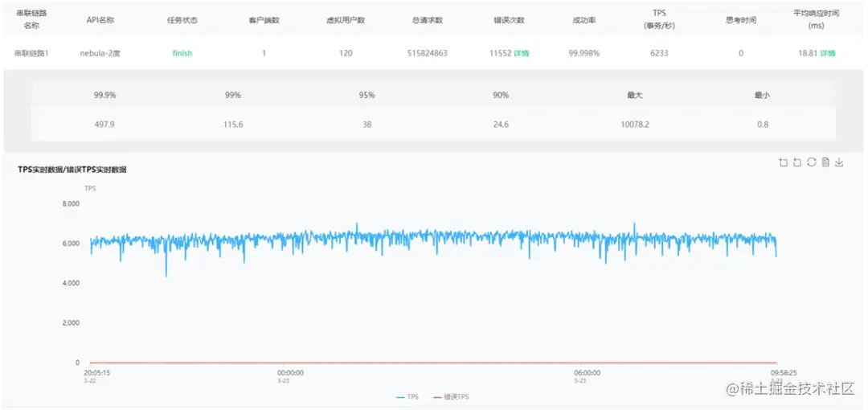Image resolution: width=868 pixels, height=410 pixels.
Task: Click the 497.9 percentile value
Action: [104, 124]
